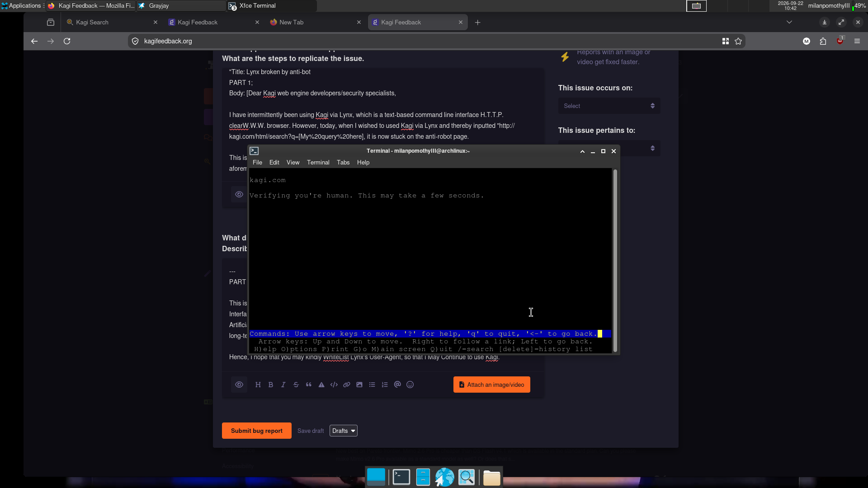Image resolution: width=868 pixels, height=488 pixels.
Task: Open the 'This issue occurs on' Select dropdown
Action: [609, 106]
